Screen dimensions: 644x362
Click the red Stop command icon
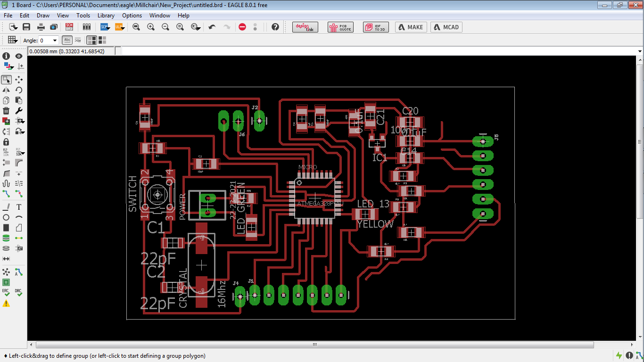[242, 27]
